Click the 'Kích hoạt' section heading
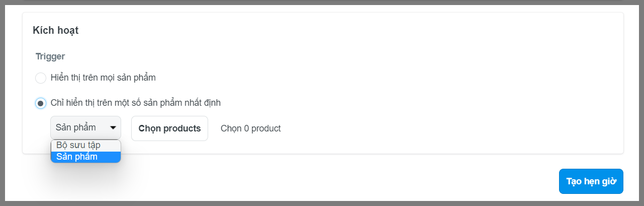This screenshot has height=206, width=644. click(56, 31)
